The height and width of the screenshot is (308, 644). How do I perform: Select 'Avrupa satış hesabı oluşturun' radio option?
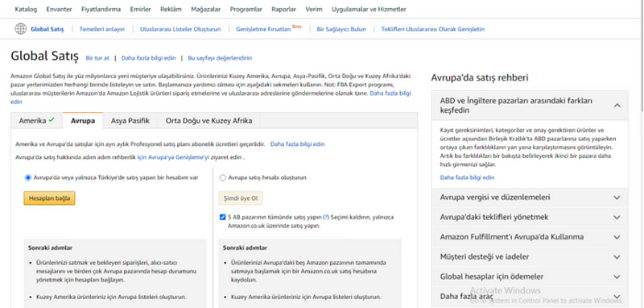click(x=223, y=177)
